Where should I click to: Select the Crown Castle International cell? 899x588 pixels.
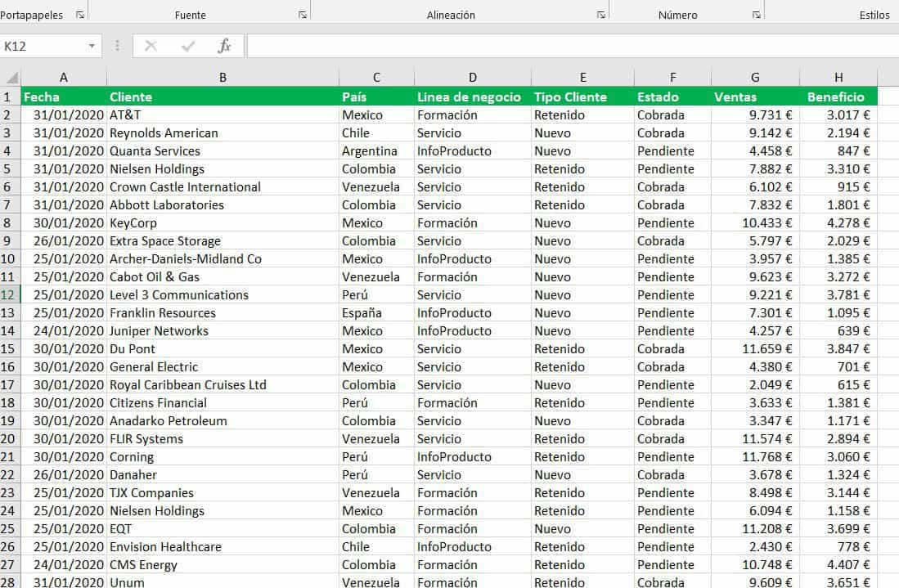[x=223, y=186]
